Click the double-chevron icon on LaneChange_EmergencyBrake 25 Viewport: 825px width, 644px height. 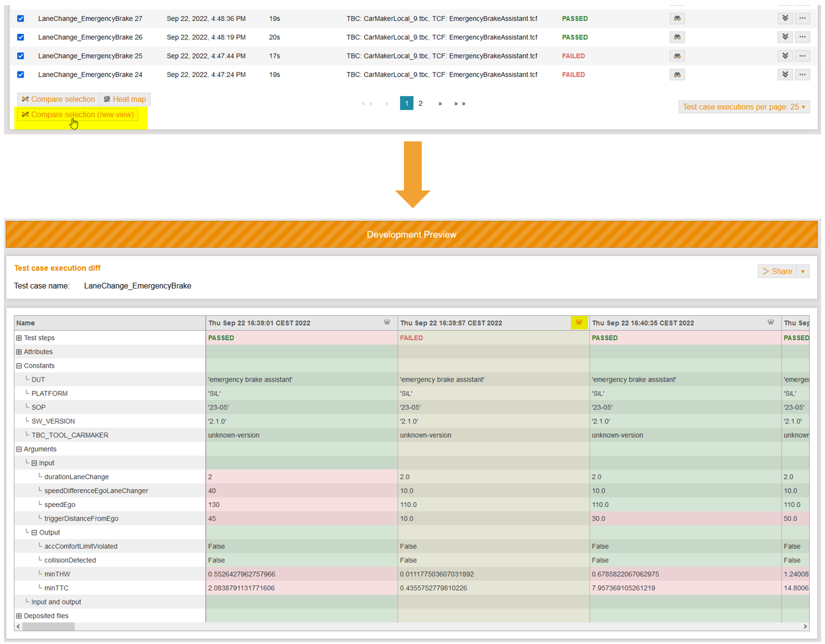coord(785,55)
